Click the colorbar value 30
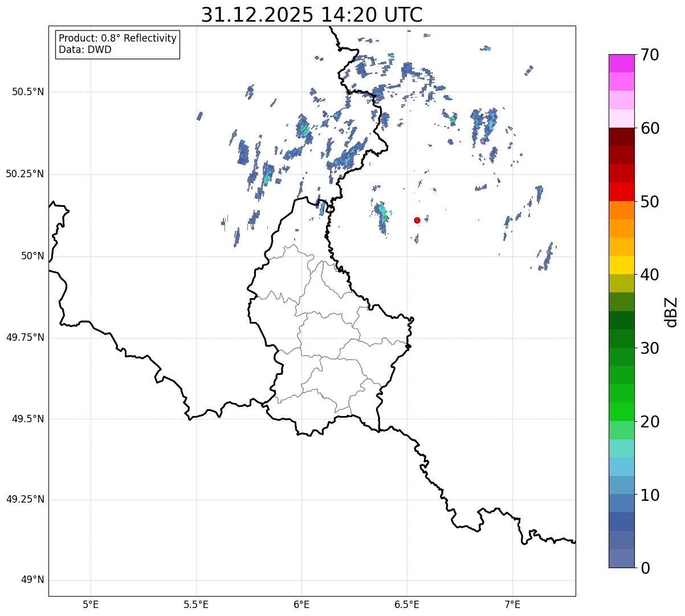This screenshot has width=685, height=616. [650, 348]
